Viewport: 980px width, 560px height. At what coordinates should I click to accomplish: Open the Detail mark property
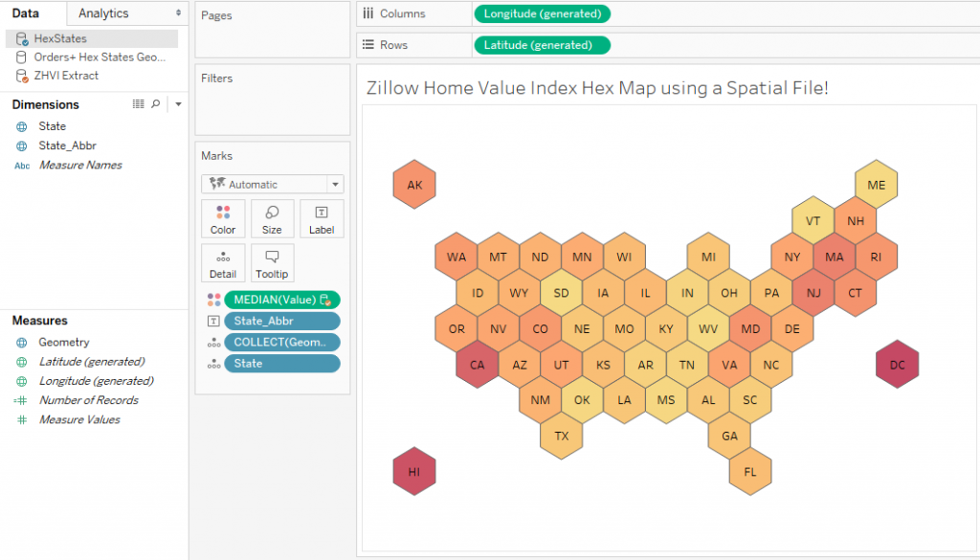click(x=222, y=262)
